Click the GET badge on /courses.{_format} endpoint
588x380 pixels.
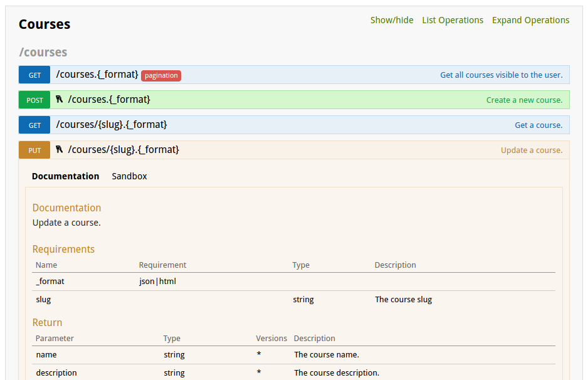click(x=34, y=75)
